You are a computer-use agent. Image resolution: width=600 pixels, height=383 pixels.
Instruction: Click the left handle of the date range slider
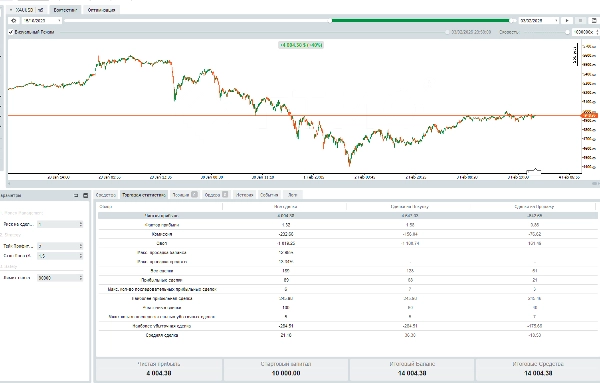(330, 21)
